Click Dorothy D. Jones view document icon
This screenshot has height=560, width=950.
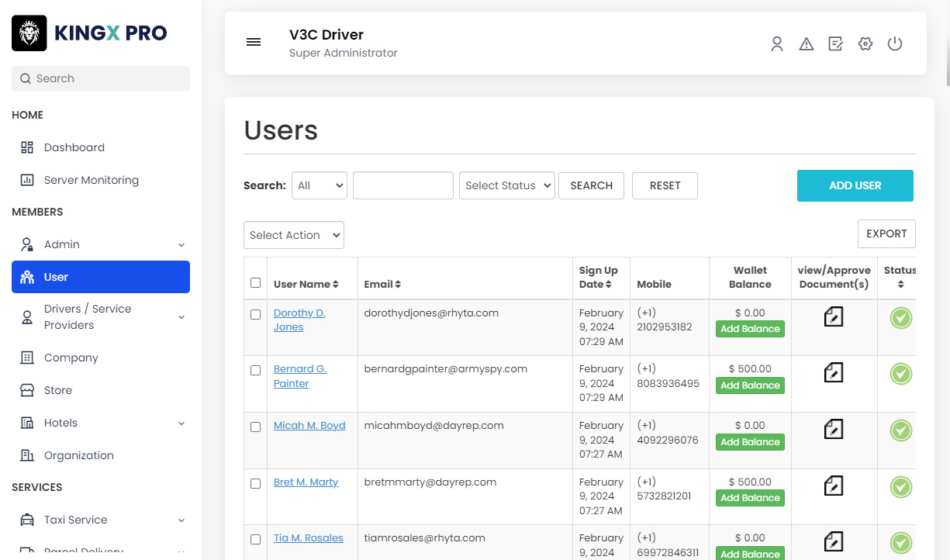pyautogui.click(x=834, y=316)
